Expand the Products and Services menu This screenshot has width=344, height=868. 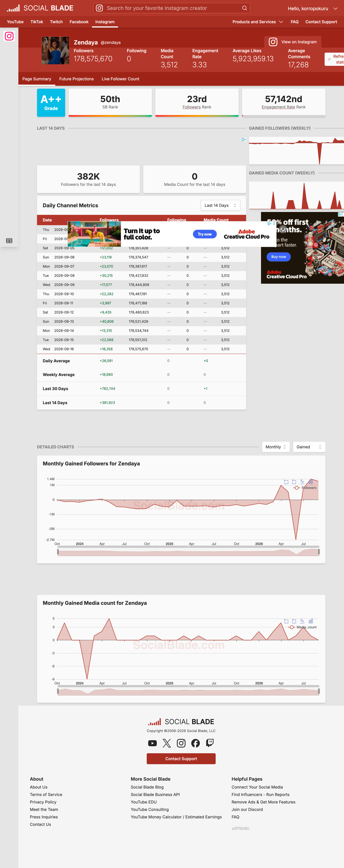(258, 22)
